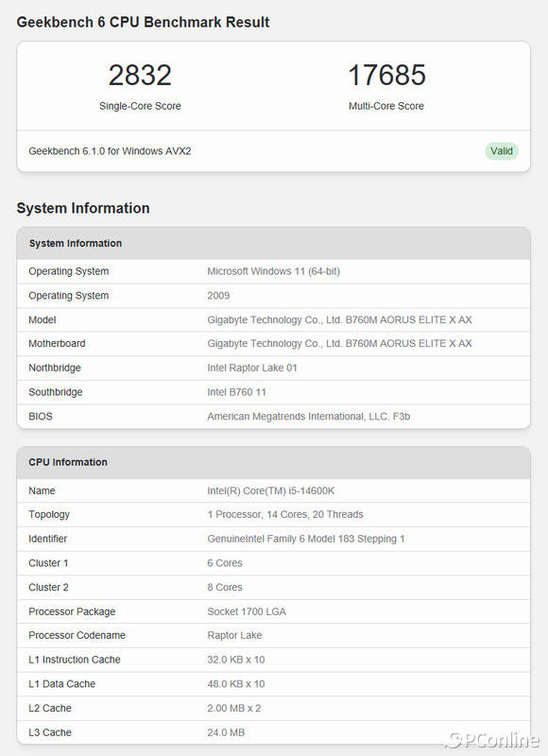Click the Processor Codename label
Viewport: 548px width, 756px height.
pyautogui.click(x=77, y=635)
